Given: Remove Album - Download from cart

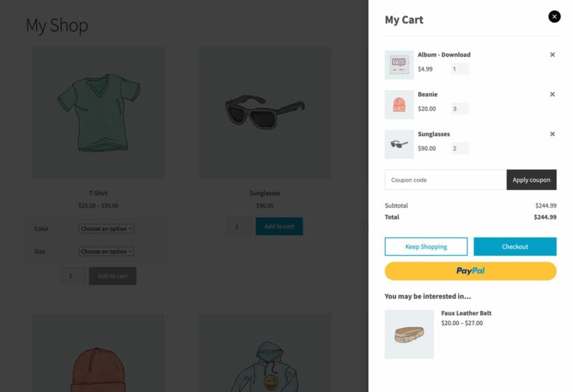Looking at the screenshot, I should 552,55.
